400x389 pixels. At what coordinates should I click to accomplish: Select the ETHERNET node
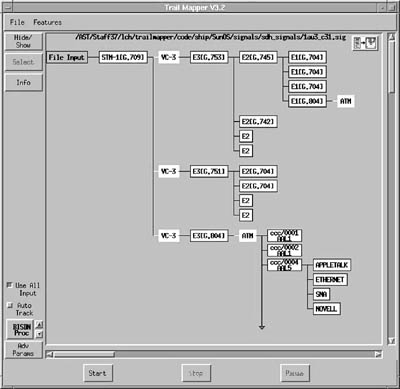330,280
